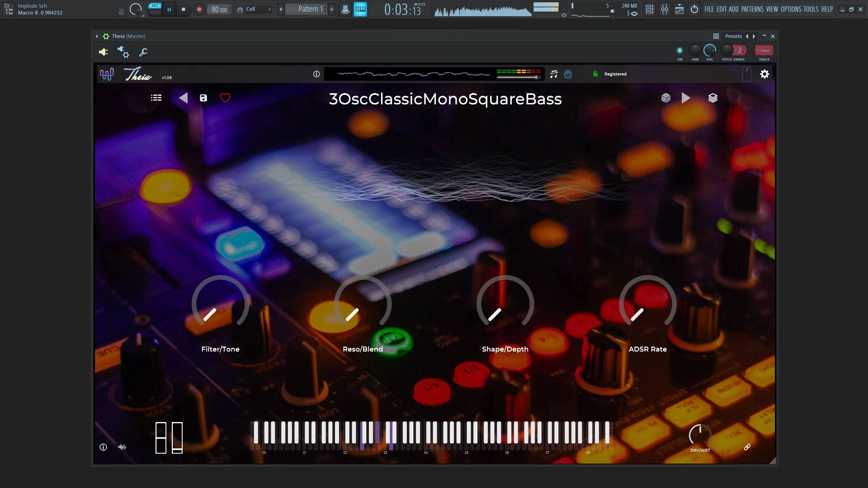Expand pattern picker arrow before Pattern 1
Image resolution: width=868 pixels, height=488 pixels.
[281, 9]
